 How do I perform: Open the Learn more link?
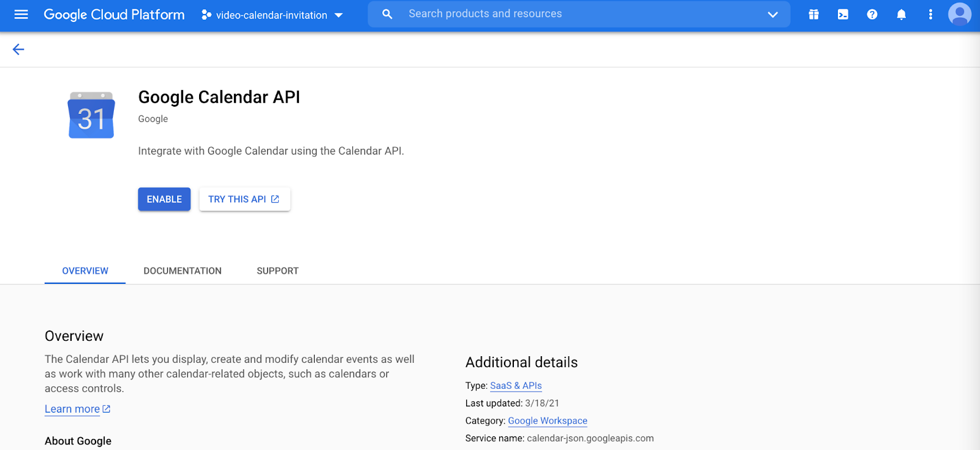pos(78,409)
